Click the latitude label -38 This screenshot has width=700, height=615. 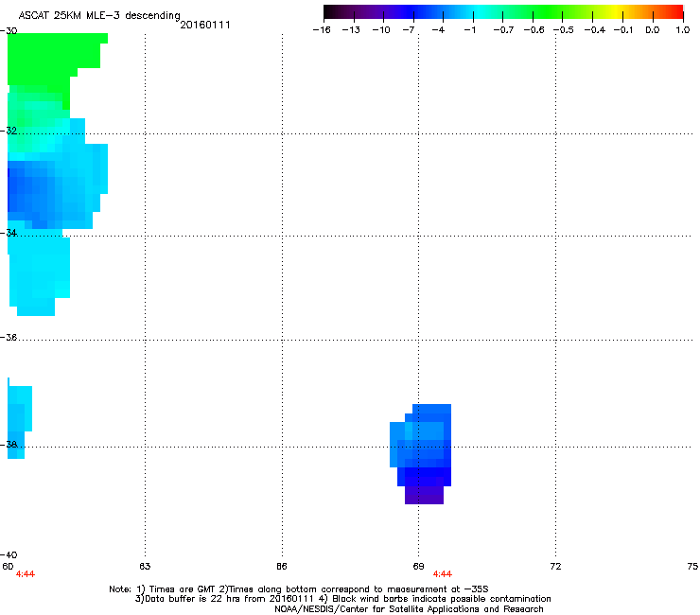pyautogui.click(x=9, y=445)
